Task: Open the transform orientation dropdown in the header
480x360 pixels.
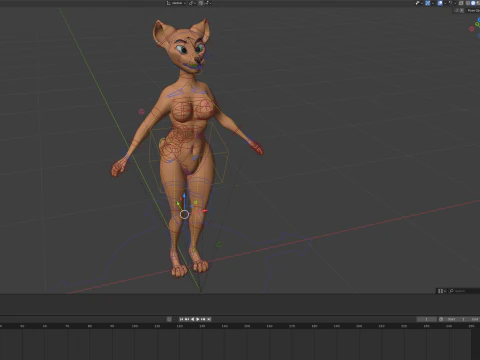Action: point(176,3)
